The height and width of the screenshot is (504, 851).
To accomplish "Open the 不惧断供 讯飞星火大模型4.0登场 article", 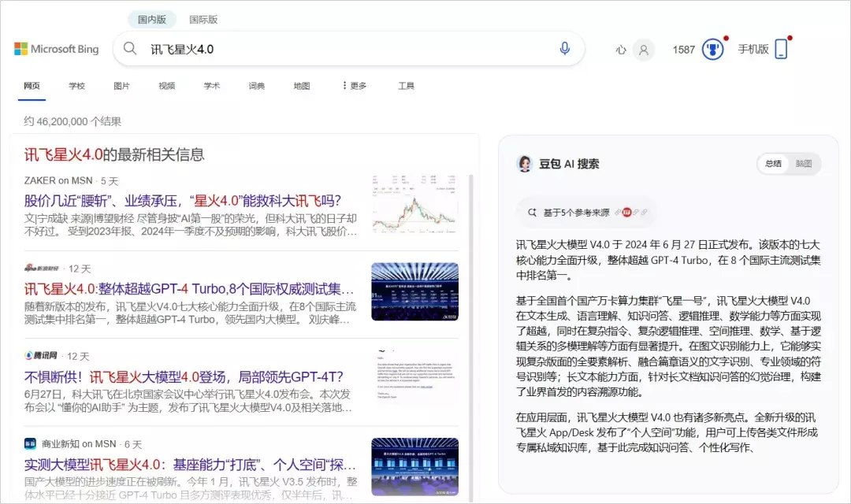I will [x=184, y=376].
